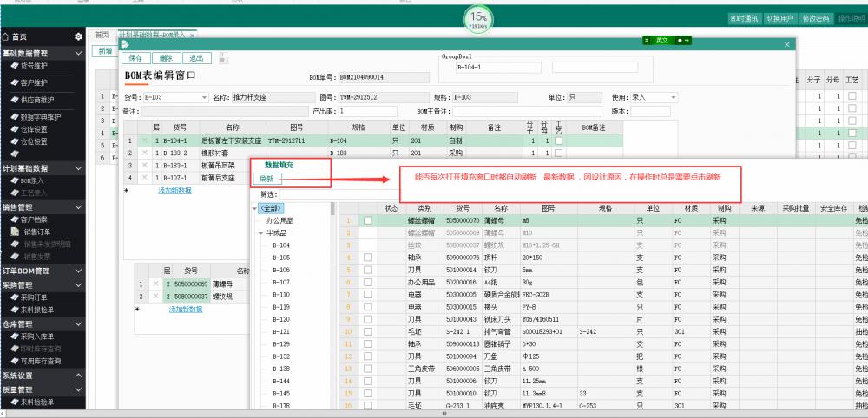The image size is (868, 418).
Task: Open 采购入库单 in the sidebar
Action: click(36, 336)
